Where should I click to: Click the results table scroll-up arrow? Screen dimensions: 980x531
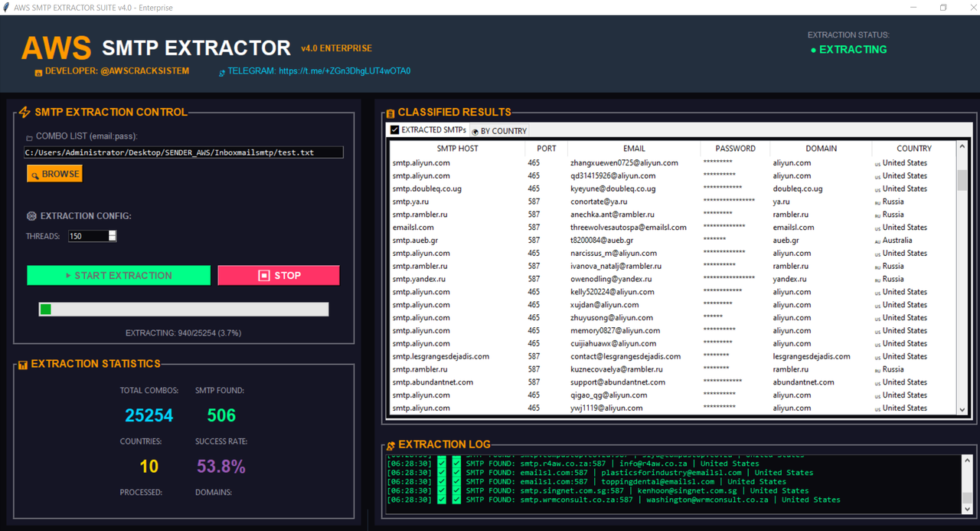click(962, 148)
